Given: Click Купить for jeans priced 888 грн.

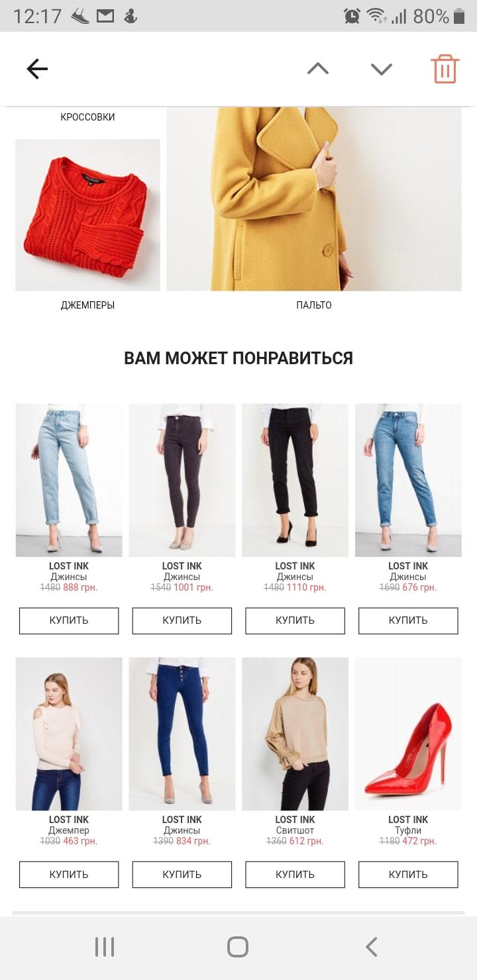Looking at the screenshot, I should (x=69, y=620).
